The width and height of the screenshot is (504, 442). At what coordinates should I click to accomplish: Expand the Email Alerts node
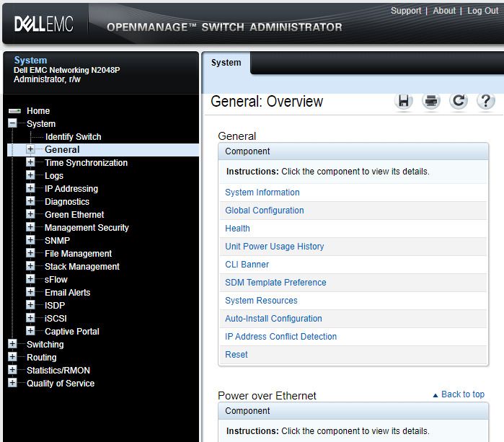[30, 292]
